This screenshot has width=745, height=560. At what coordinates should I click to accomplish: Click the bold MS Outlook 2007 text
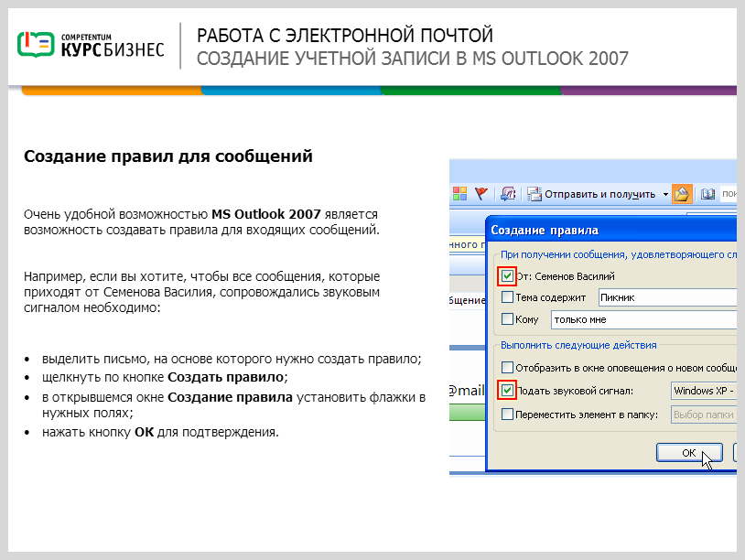click(x=266, y=214)
